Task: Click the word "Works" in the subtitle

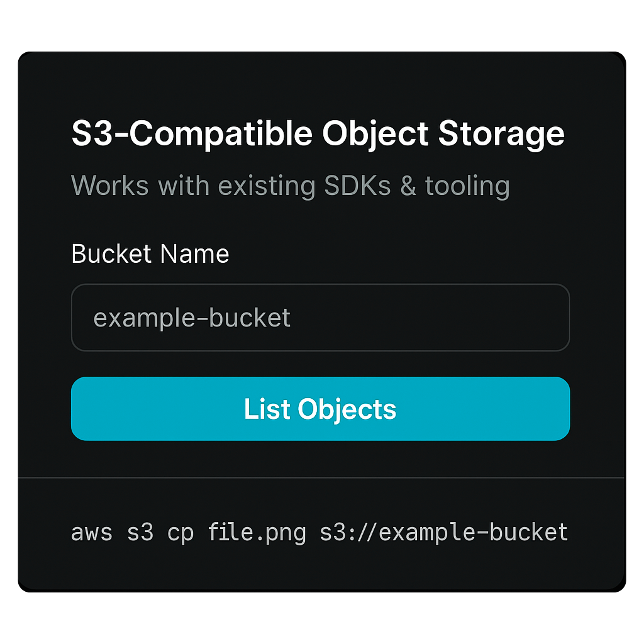Action: click(110, 186)
